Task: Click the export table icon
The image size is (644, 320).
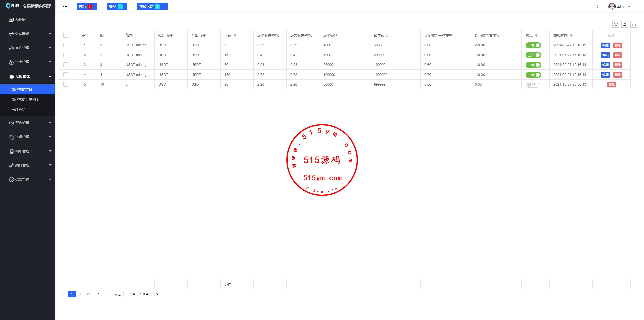Action: tap(625, 24)
